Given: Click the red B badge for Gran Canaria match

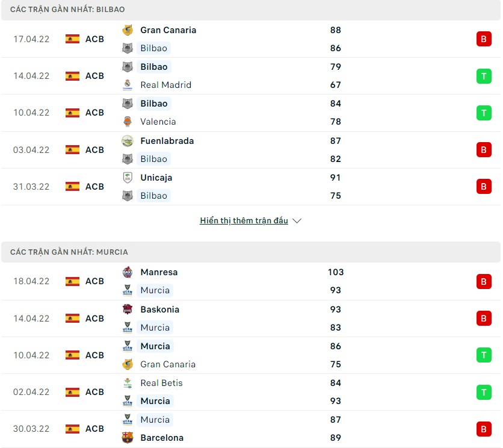Looking at the screenshot, I should click(x=484, y=39).
